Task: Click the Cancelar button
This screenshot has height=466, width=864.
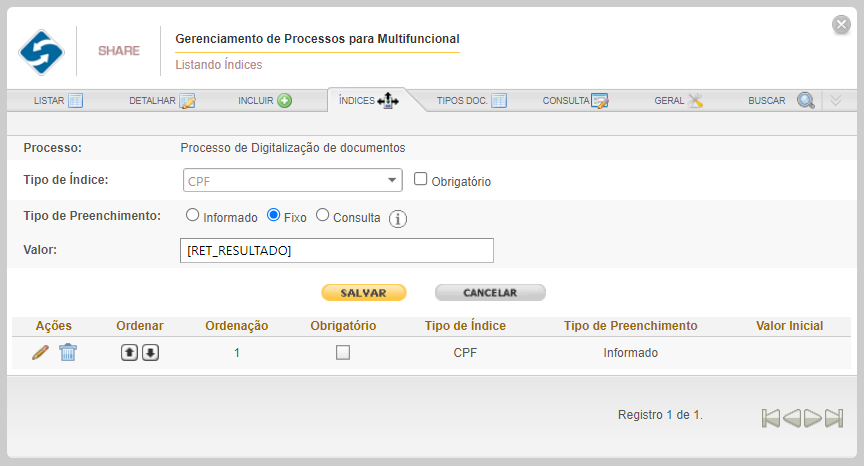Action: [490, 292]
